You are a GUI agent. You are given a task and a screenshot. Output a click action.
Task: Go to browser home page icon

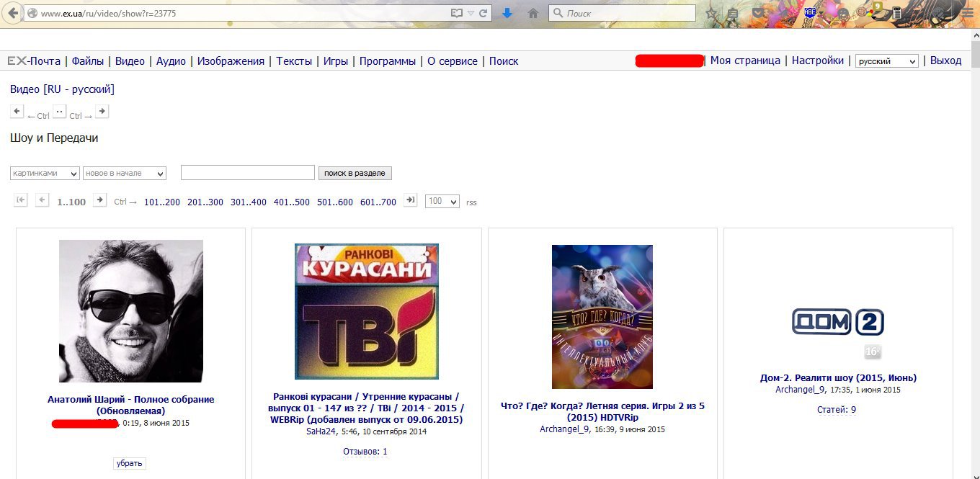pyautogui.click(x=533, y=13)
